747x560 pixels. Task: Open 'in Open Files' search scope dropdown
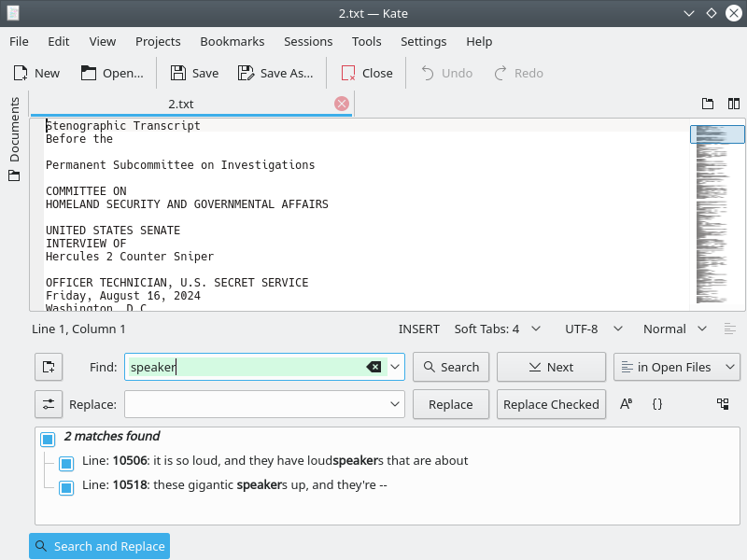pos(677,367)
